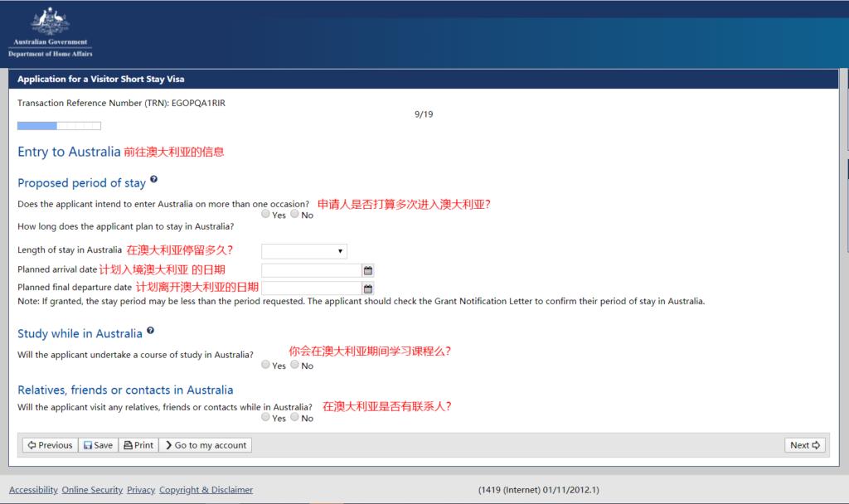The image size is (849, 504).
Task: Open the Privacy link
Action: pos(140,489)
